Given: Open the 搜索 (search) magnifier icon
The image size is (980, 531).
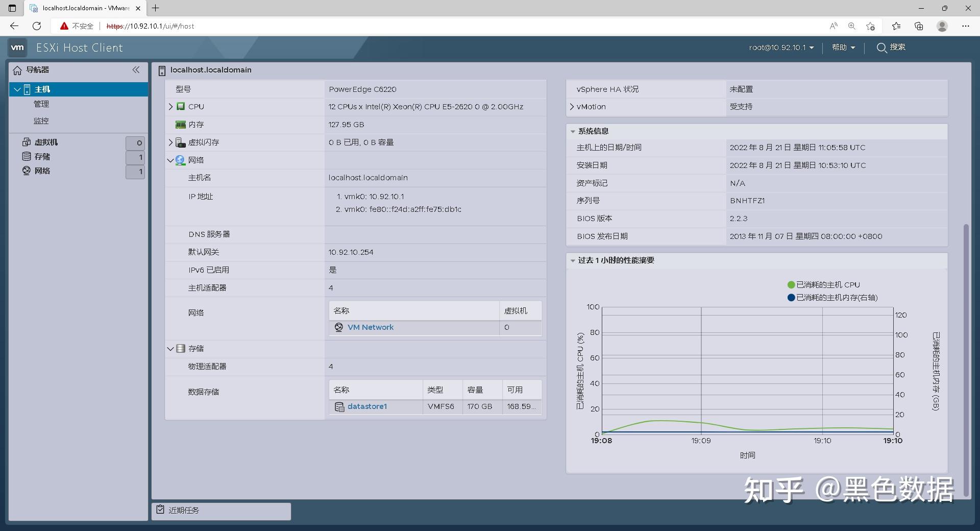Looking at the screenshot, I should [881, 47].
